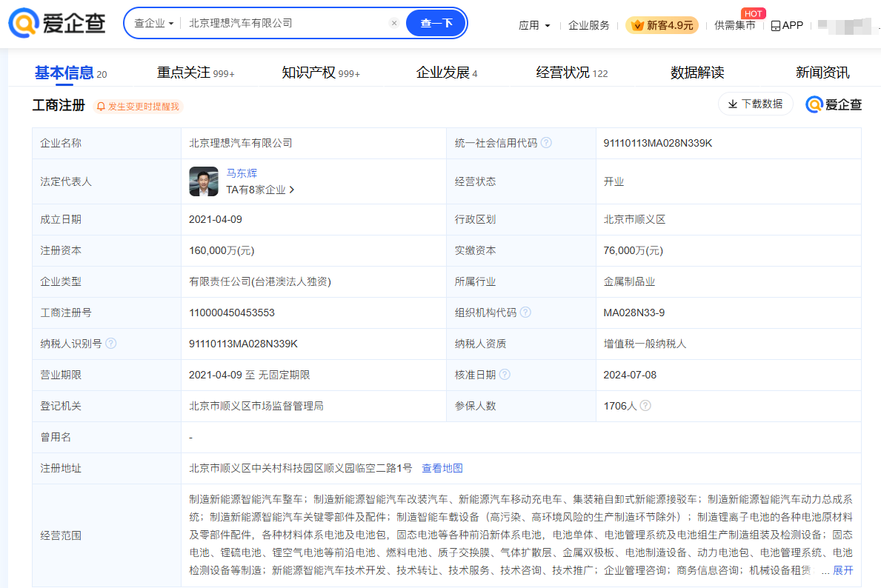Select the 行政区划 value 北京市顺义区

pyautogui.click(x=634, y=219)
